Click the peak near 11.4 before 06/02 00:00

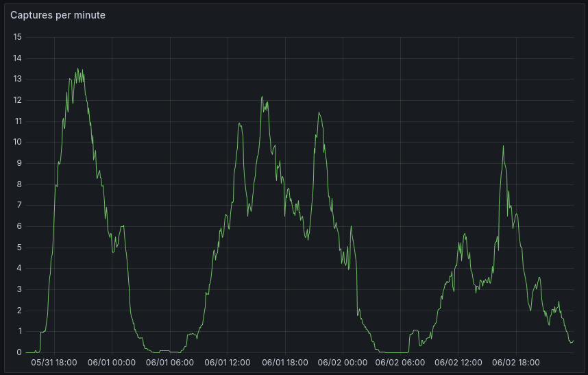pos(318,113)
